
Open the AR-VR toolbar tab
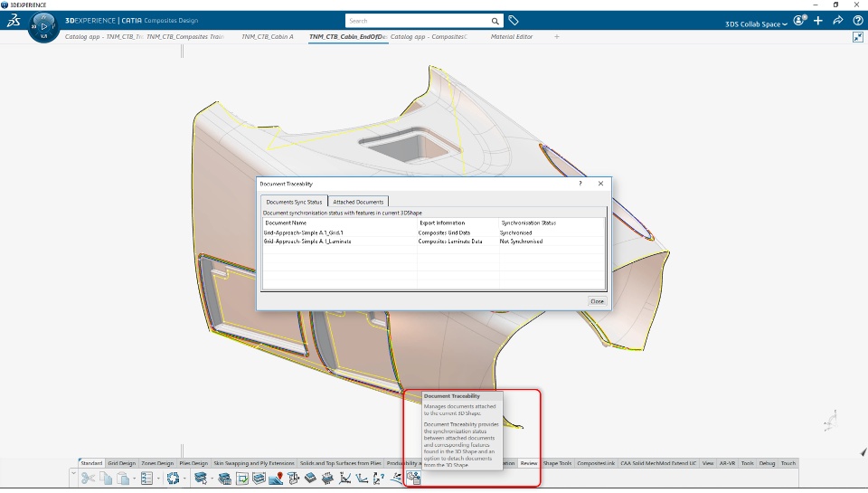click(727, 463)
